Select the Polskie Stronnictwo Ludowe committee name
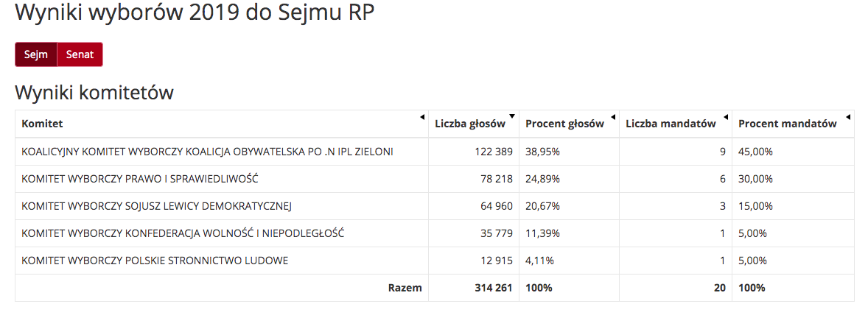868x315 pixels. coord(155,261)
